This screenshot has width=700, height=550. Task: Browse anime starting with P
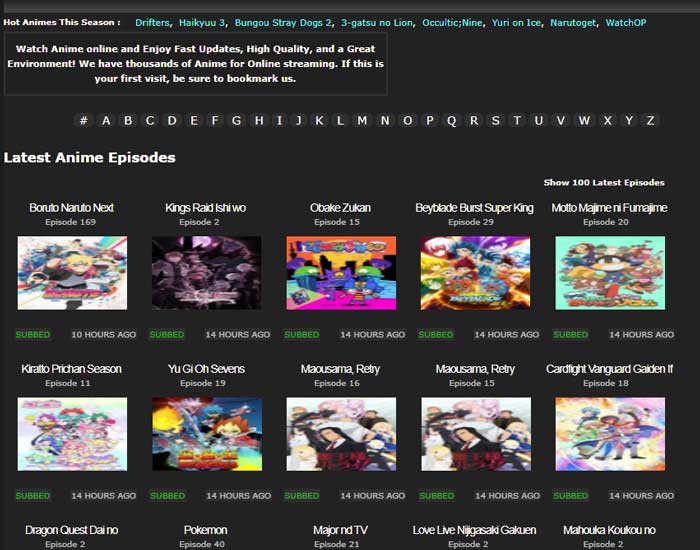pyautogui.click(x=429, y=120)
